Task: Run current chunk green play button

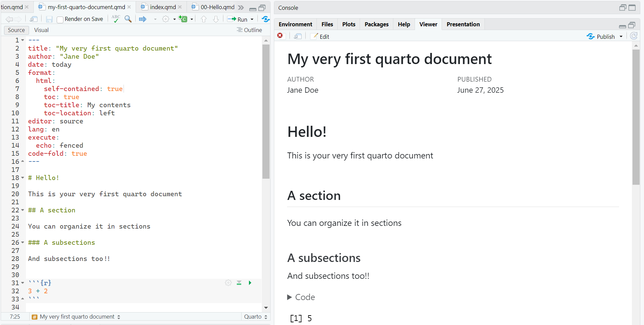Action: click(x=250, y=283)
